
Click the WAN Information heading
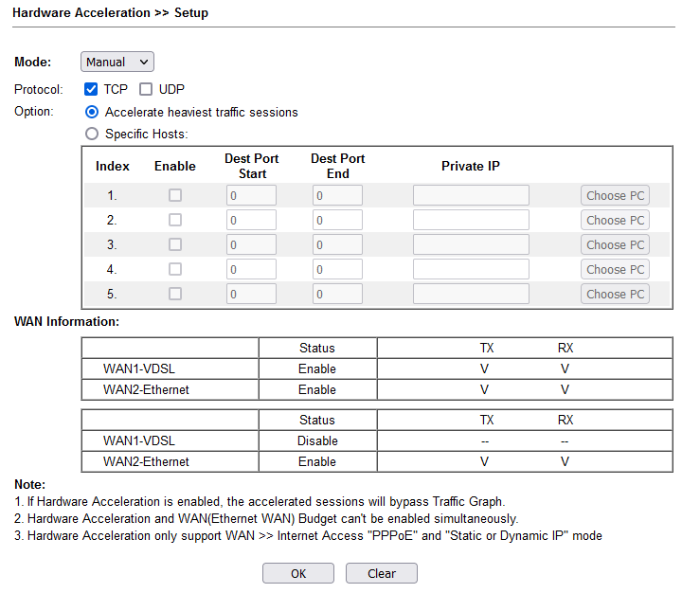(67, 321)
